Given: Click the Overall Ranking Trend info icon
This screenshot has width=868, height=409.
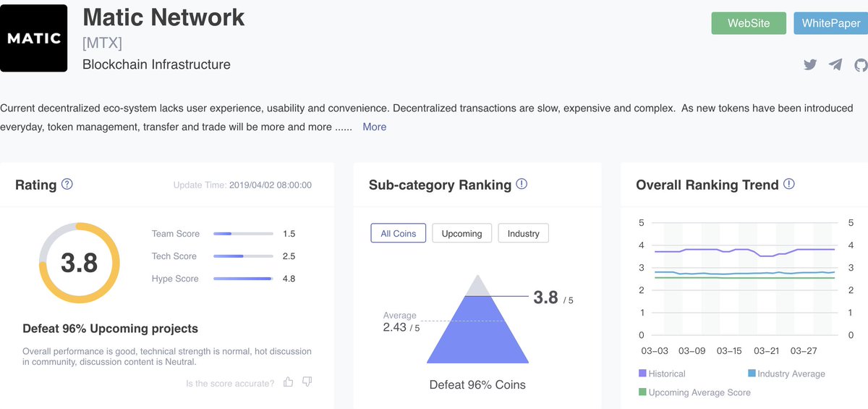Looking at the screenshot, I should point(789,184).
